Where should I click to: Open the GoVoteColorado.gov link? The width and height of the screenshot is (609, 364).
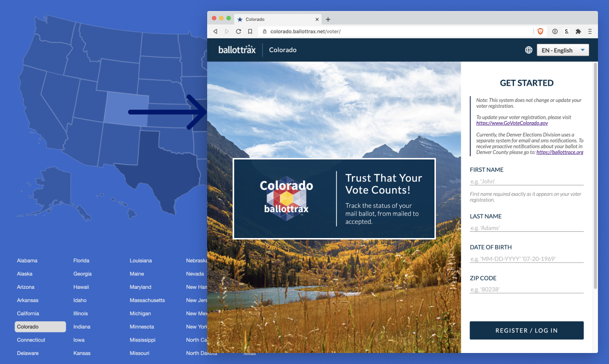pos(512,123)
